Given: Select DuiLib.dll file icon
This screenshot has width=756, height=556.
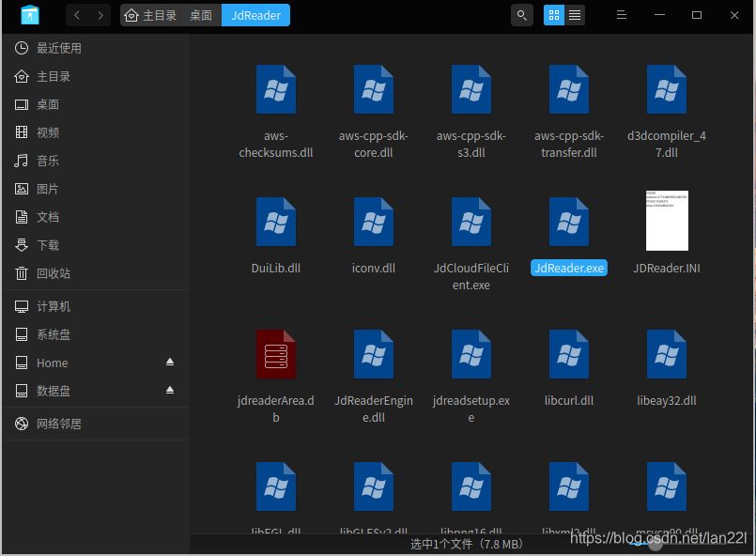Looking at the screenshot, I should tap(276, 222).
